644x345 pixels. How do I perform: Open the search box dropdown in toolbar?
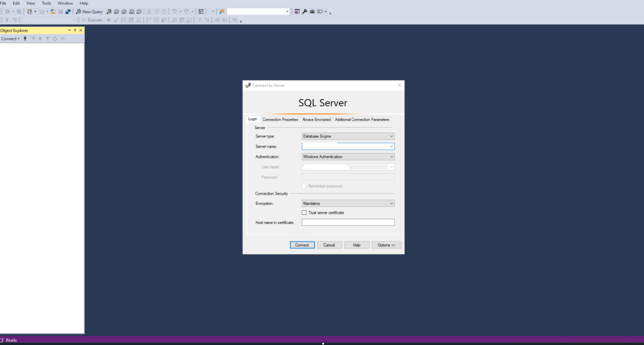287,11
